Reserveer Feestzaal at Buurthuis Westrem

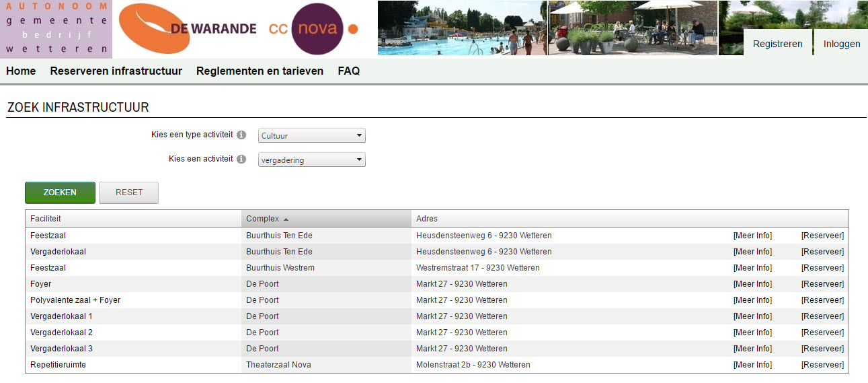(x=822, y=268)
